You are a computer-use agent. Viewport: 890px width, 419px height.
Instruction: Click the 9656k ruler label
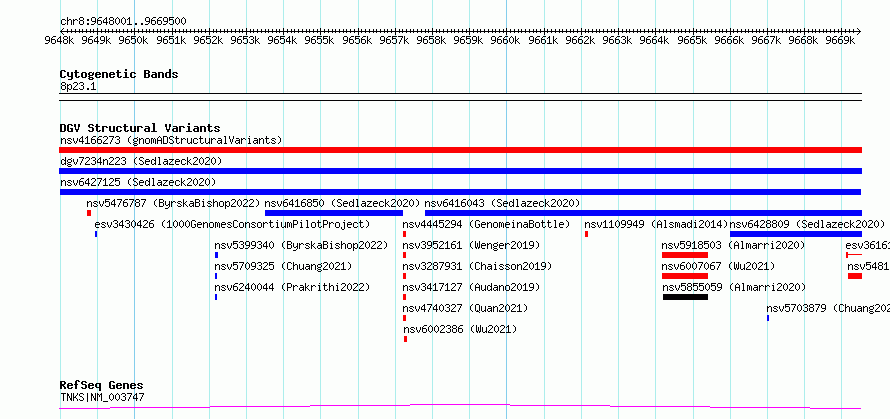(356, 40)
